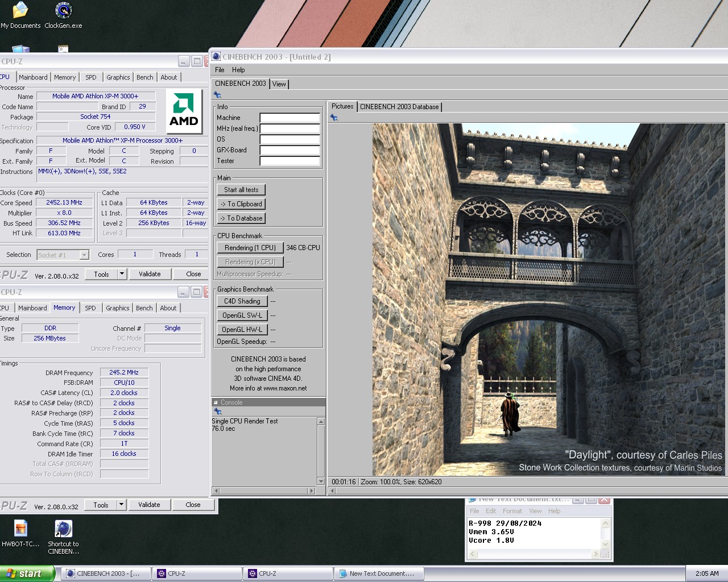
Task: Click the To Clipboard button
Action: coord(241,204)
